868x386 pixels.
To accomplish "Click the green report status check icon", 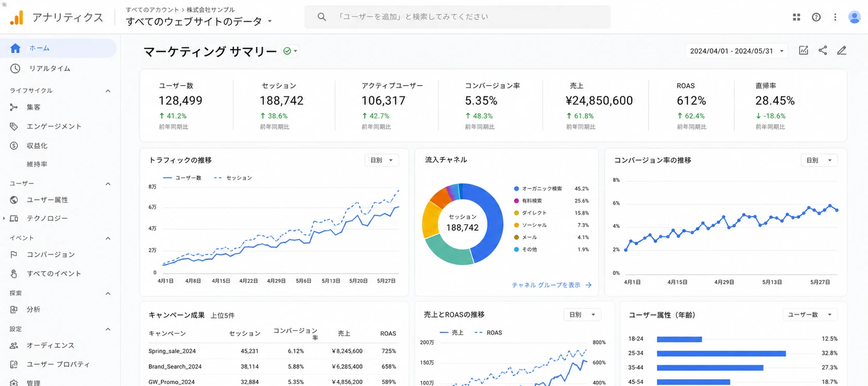I will 287,51.
